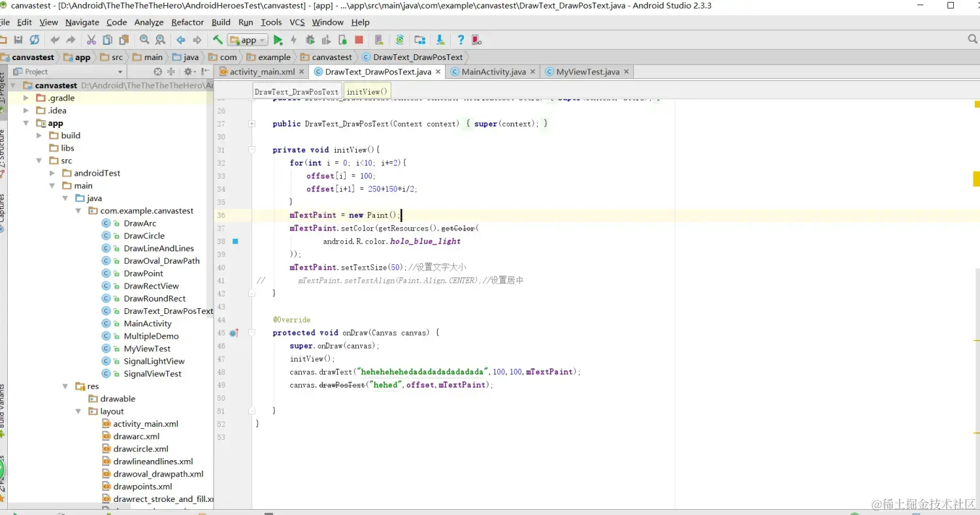Undo with the back-curving arrow icon
Viewport: 980px width, 515px height.
click(x=55, y=40)
